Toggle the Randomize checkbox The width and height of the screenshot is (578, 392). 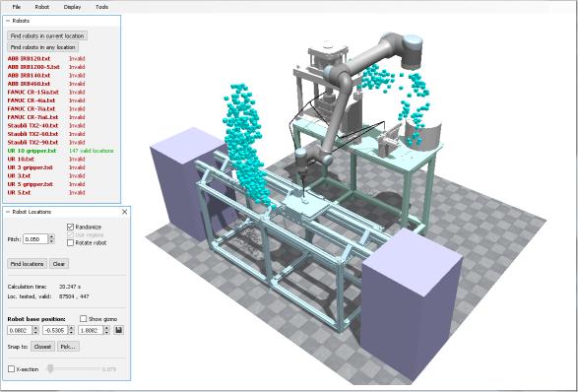click(71, 227)
